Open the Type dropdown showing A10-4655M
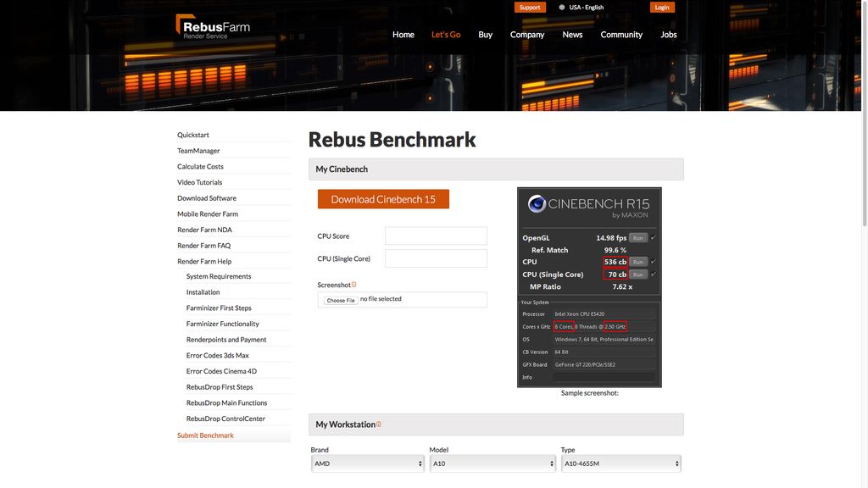 coord(621,463)
